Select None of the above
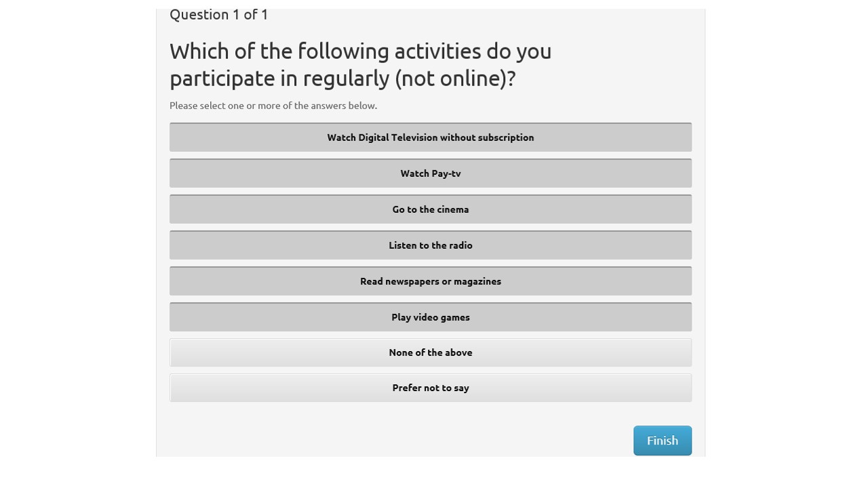The height and width of the screenshot is (488, 868). coord(430,352)
